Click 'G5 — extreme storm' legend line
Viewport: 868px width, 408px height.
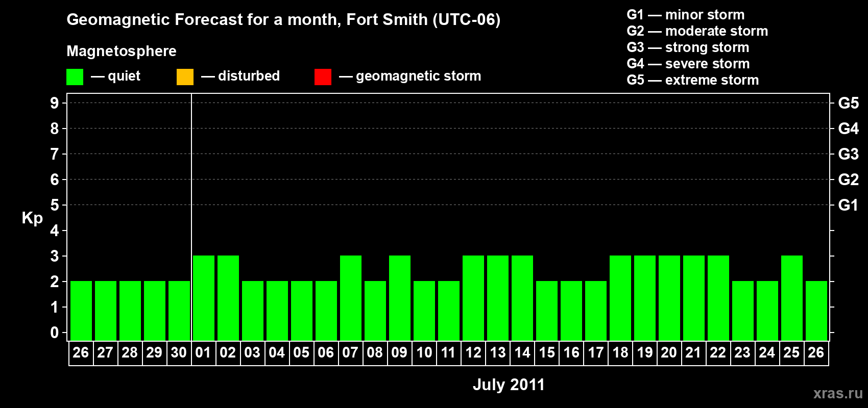[692, 80]
